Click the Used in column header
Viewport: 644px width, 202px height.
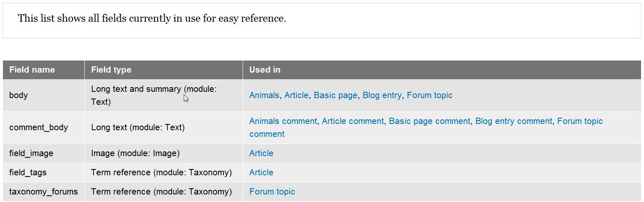point(265,70)
